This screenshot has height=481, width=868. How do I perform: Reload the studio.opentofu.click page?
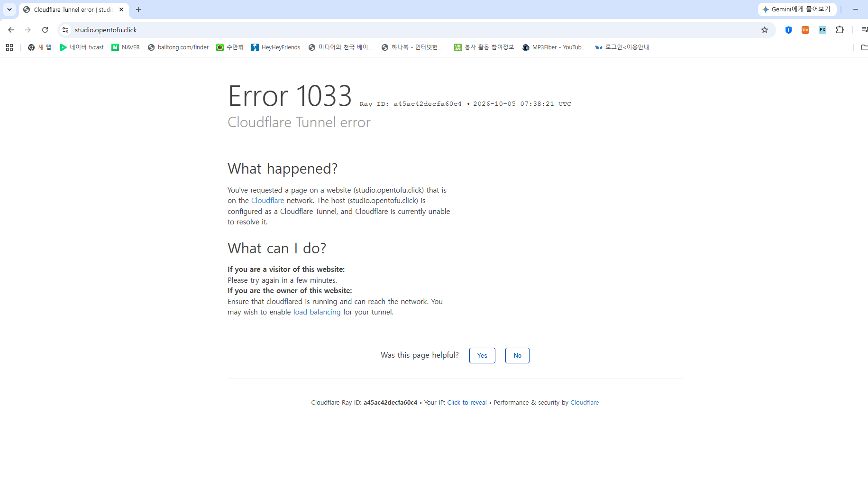pyautogui.click(x=45, y=30)
